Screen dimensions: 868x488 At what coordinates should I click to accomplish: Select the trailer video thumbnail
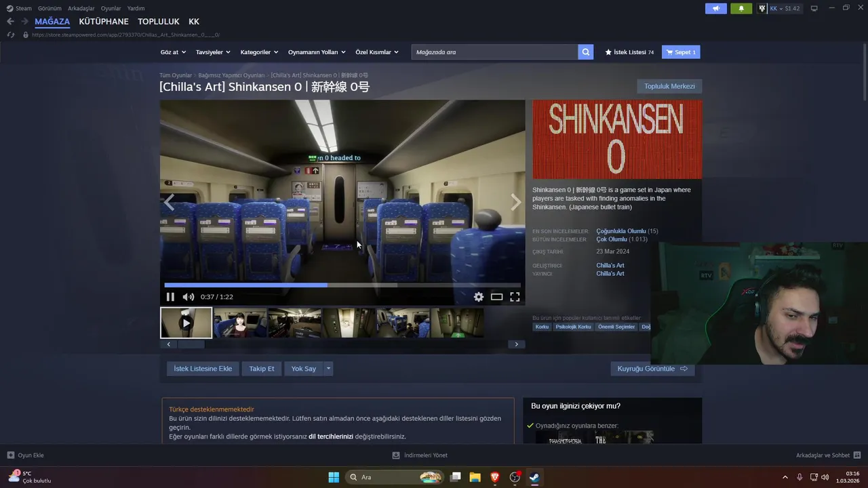click(x=186, y=323)
